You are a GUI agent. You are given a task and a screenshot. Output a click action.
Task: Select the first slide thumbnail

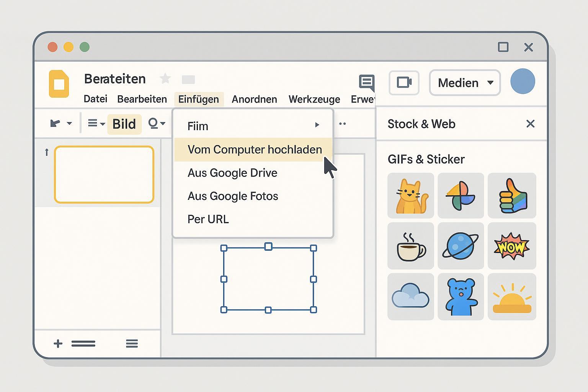[104, 175]
